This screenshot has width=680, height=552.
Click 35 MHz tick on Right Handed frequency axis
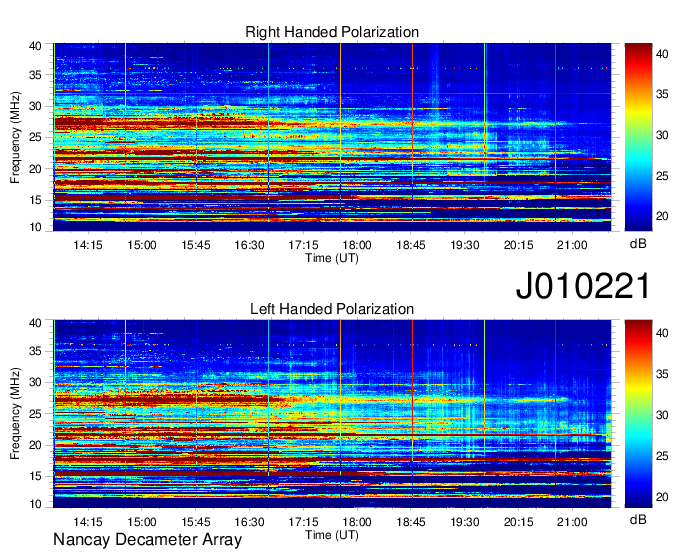(35, 75)
